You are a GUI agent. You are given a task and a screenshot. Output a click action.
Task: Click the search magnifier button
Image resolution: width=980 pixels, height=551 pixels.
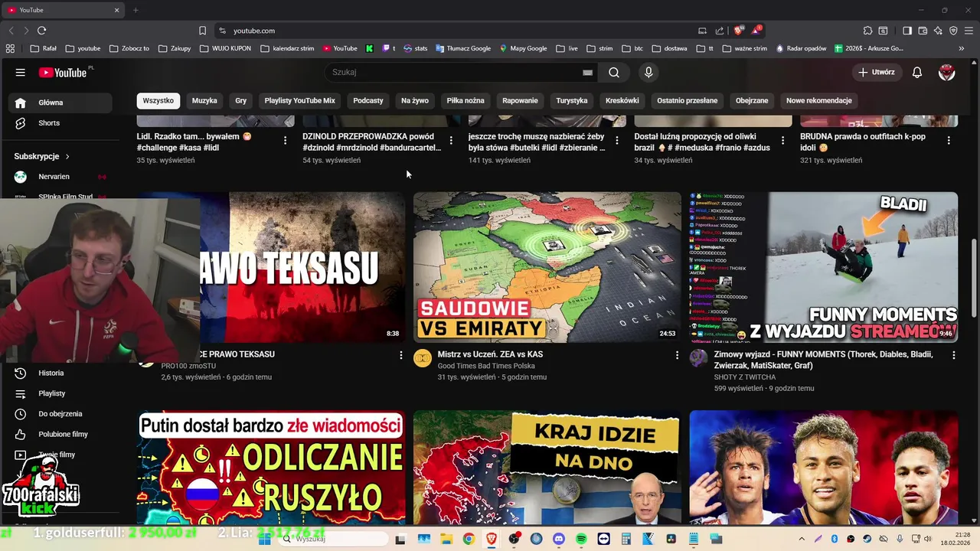click(x=614, y=72)
